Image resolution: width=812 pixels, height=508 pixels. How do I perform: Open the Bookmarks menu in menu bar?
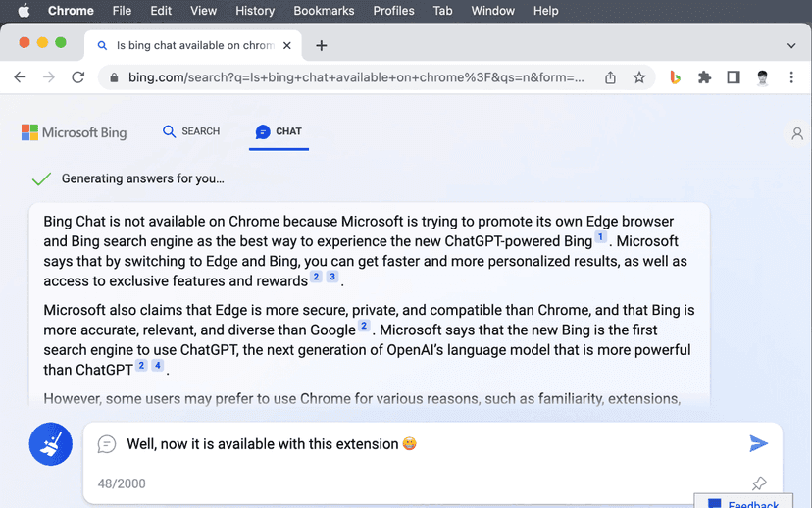324,11
